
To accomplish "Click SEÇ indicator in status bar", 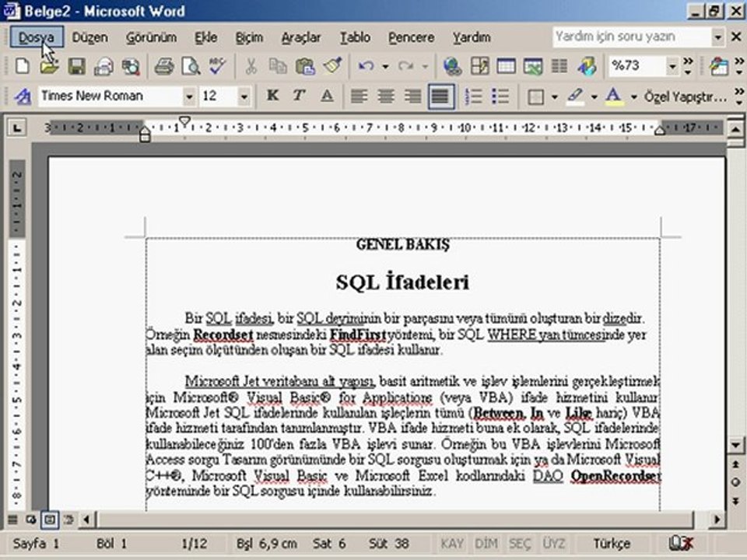I will click(520, 544).
